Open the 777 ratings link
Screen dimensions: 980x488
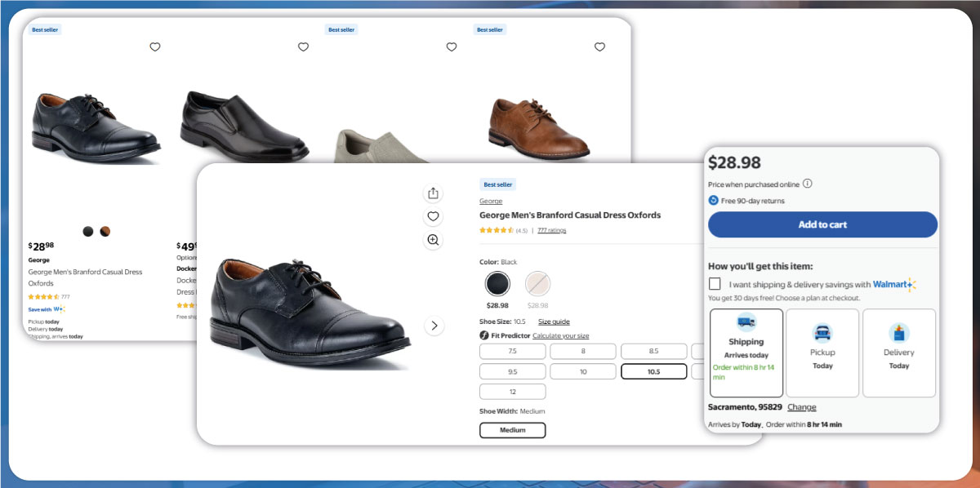pyautogui.click(x=551, y=230)
